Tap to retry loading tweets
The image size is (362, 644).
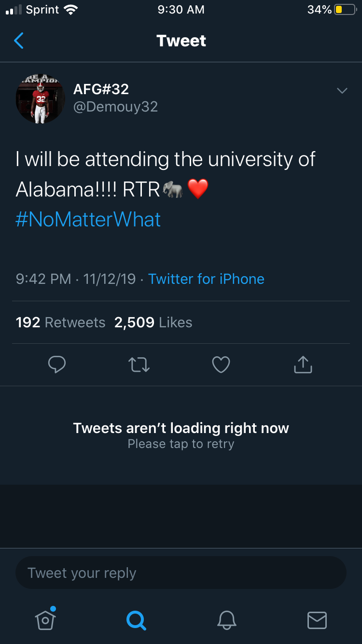[x=181, y=435]
